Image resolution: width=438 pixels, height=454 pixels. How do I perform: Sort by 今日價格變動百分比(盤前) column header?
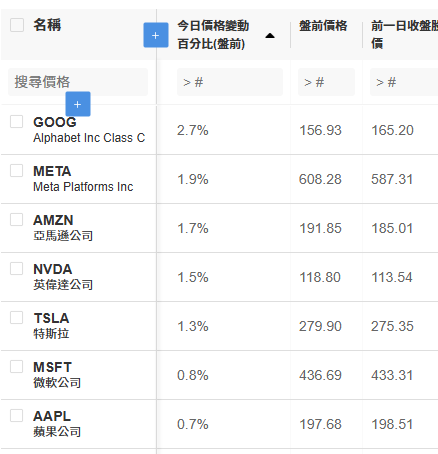coord(213,35)
